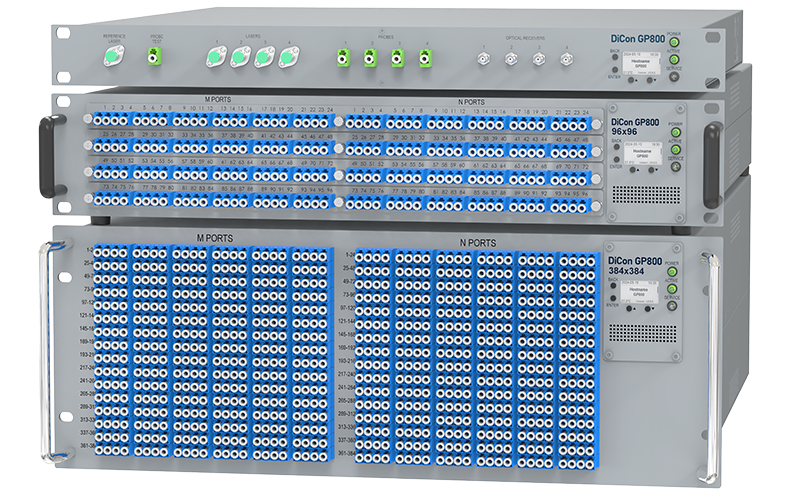Click the SERVICE indicator on the 384x384 unit
Screen dimensions: 800x500
click(x=672, y=306)
